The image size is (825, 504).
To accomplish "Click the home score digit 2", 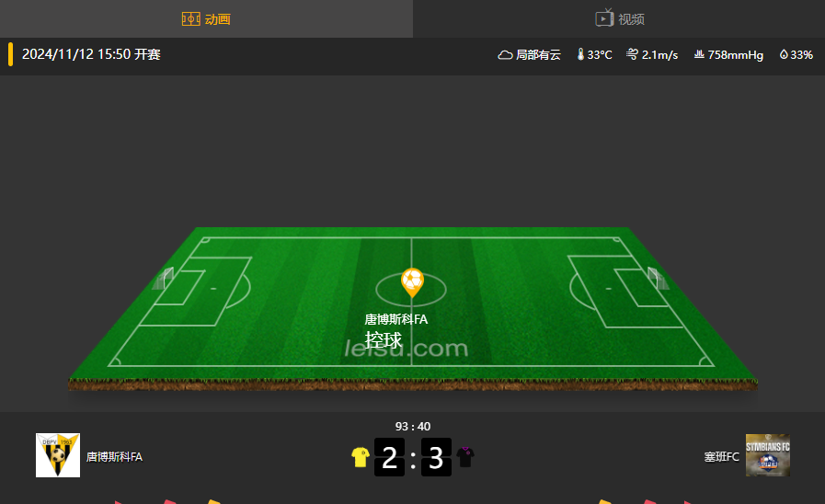I will tap(389, 457).
